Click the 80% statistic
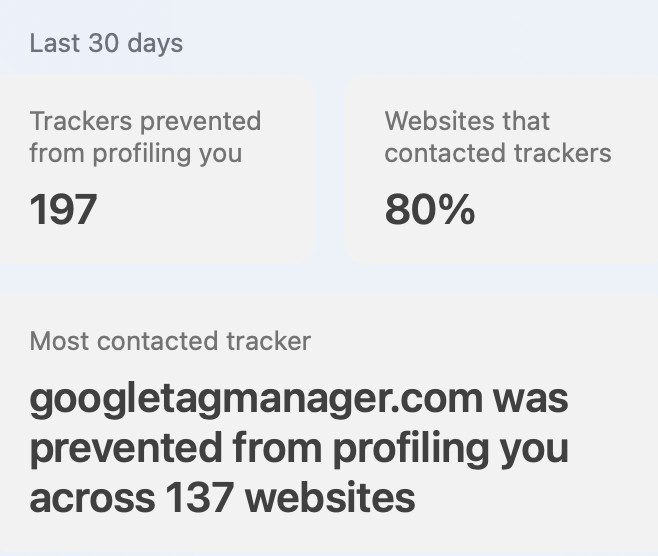The height and width of the screenshot is (556, 658). (430, 210)
